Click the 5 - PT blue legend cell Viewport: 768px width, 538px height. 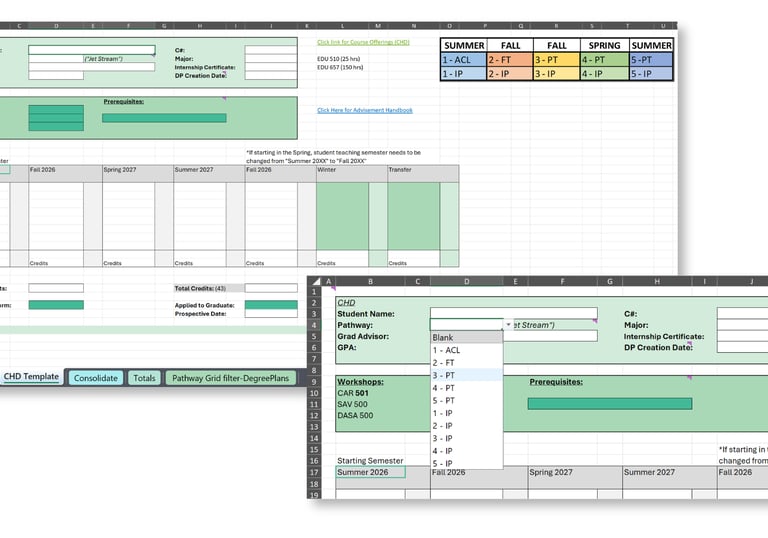pyautogui.click(x=651, y=60)
